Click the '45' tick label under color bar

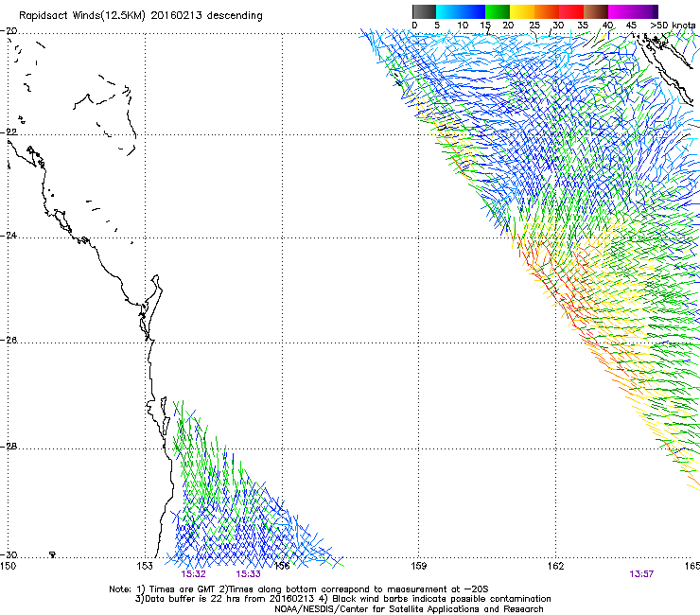(x=631, y=25)
